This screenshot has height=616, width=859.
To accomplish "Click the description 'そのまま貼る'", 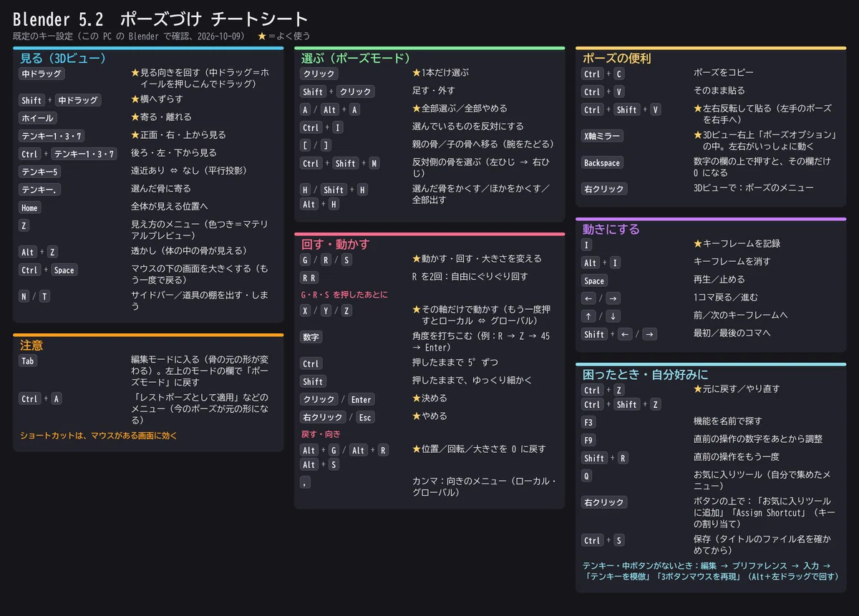I will 719,91.
